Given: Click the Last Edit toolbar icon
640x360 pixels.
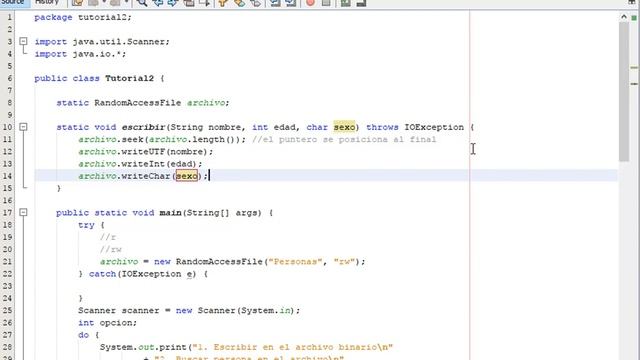Looking at the screenshot, I should click(x=77, y=3).
